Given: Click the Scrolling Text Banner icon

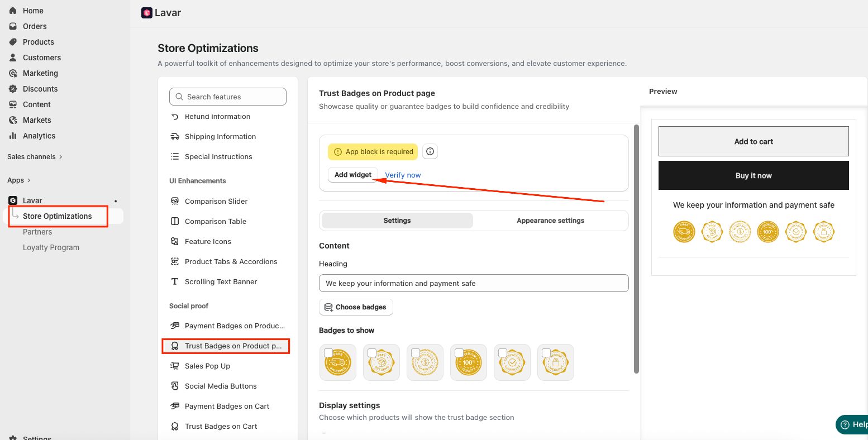Looking at the screenshot, I should click(175, 281).
